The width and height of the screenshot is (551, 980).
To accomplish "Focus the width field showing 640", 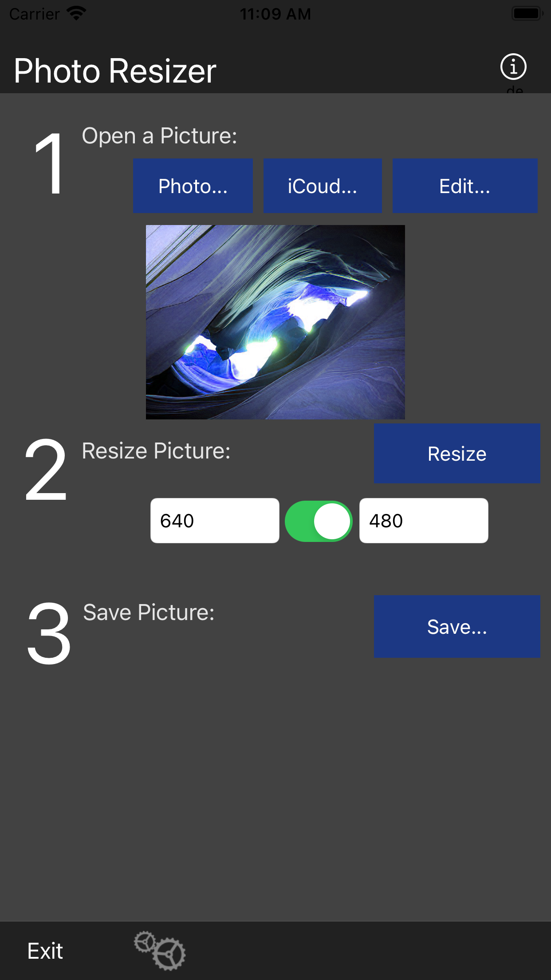I will click(x=215, y=521).
